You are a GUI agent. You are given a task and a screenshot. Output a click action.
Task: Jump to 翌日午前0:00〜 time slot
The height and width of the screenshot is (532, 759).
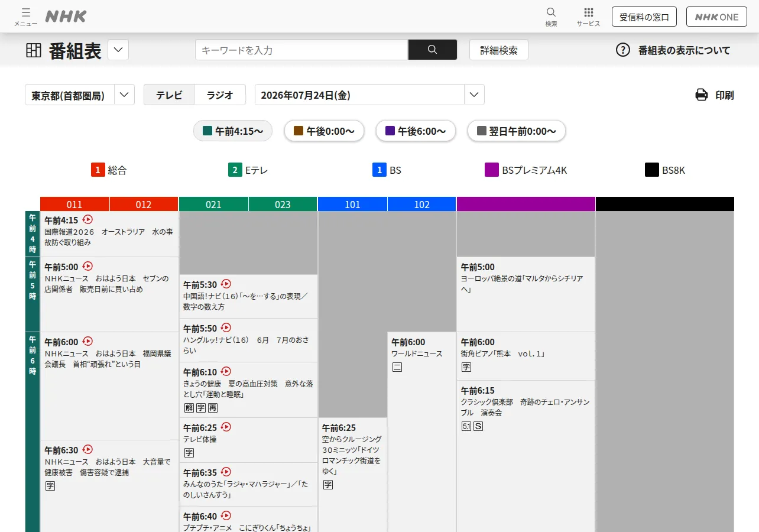click(x=517, y=131)
